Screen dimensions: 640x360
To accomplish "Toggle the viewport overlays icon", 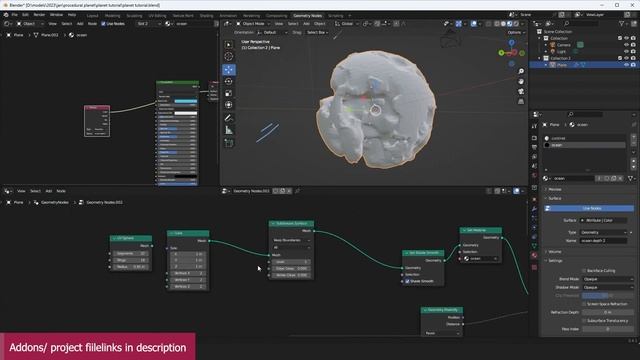I will (x=473, y=24).
